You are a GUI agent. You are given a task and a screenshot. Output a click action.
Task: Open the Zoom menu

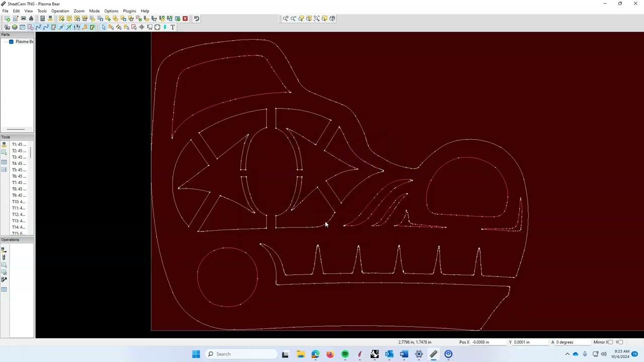coord(79,11)
